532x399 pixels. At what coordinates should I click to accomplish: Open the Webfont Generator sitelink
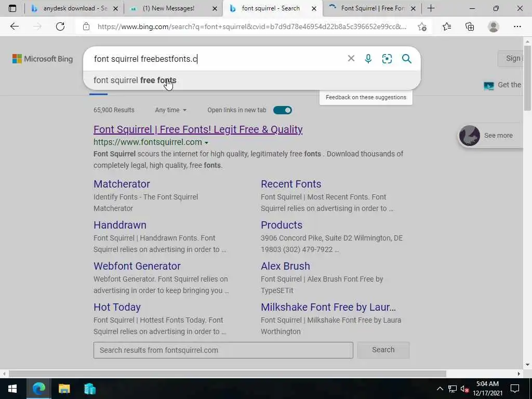(137, 266)
